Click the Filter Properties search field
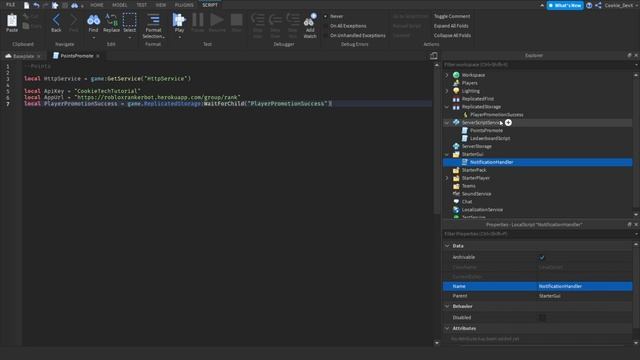The width and height of the screenshot is (640, 360). (538, 234)
